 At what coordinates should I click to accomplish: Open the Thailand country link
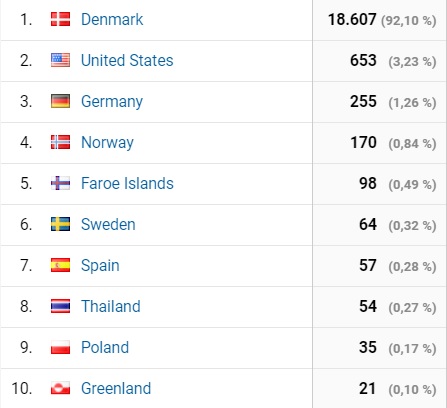(x=111, y=306)
